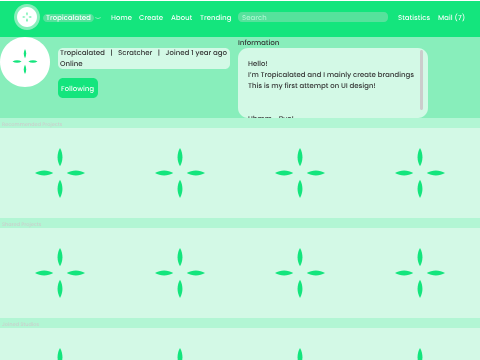Click the Information box scrollbar
Viewport: 480px width, 360px height.
pos(421,80)
